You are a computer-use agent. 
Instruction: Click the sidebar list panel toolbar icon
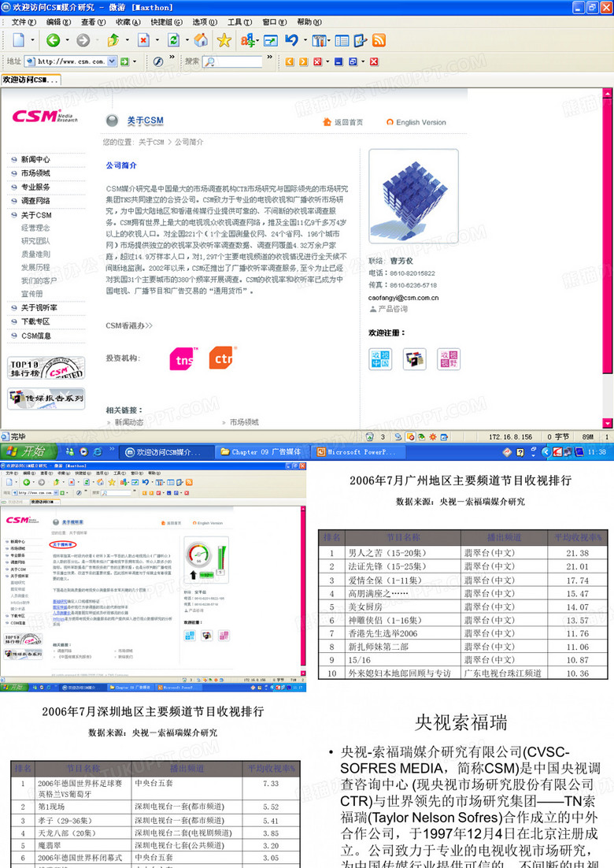(x=342, y=40)
